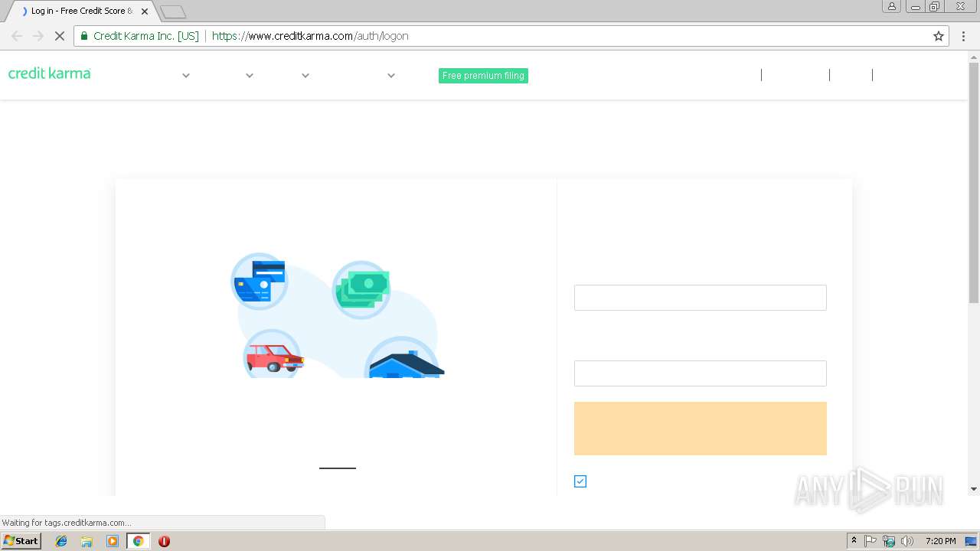The width and height of the screenshot is (980, 551).
Task: Click the Credit Karma logo
Action: coord(50,73)
